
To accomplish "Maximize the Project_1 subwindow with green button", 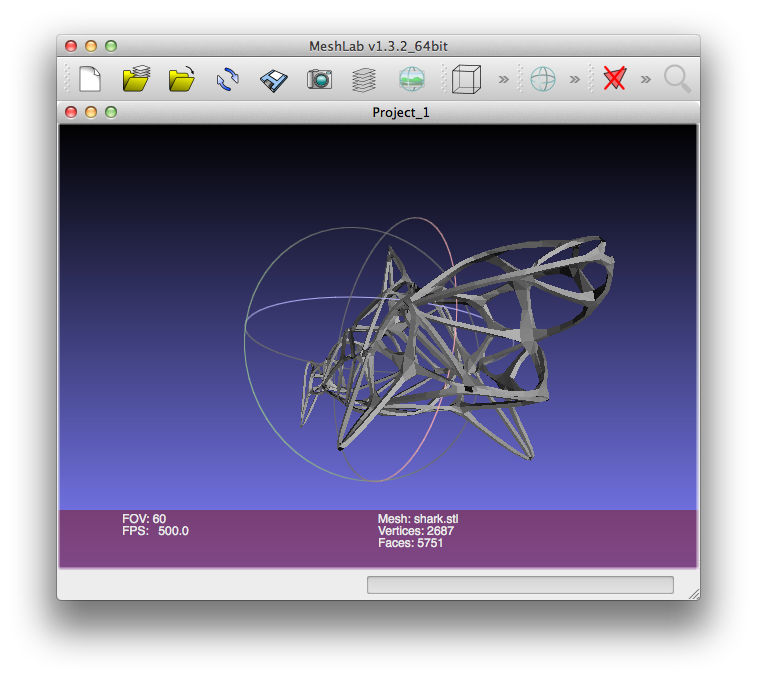I will coord(111,112).
